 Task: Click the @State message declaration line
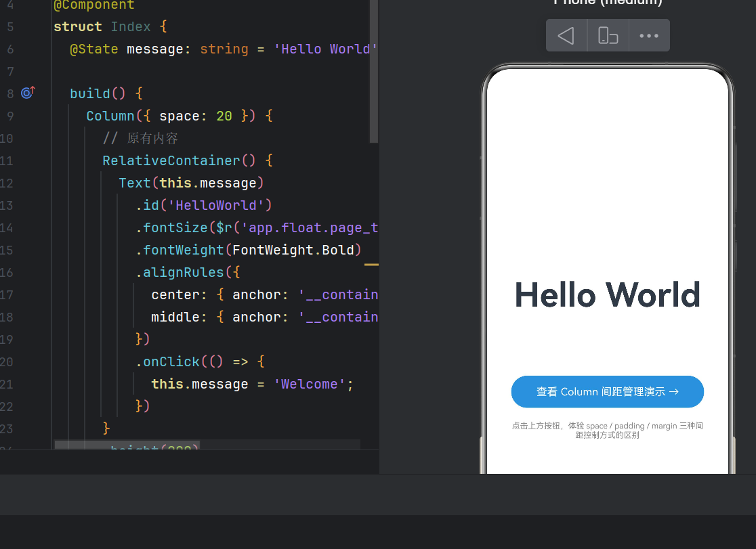tap(224, 49)
